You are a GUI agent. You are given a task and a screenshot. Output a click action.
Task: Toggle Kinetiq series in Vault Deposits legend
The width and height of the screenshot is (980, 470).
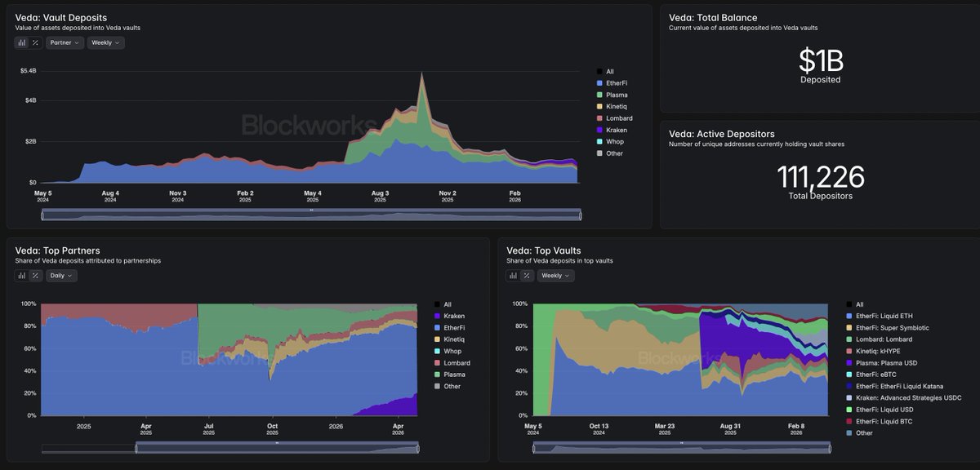(612, 107)
